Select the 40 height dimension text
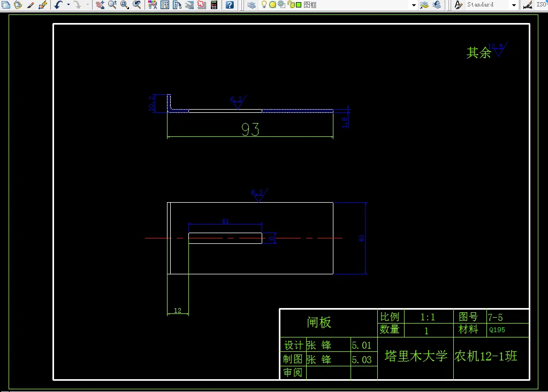 click(361, 239)
